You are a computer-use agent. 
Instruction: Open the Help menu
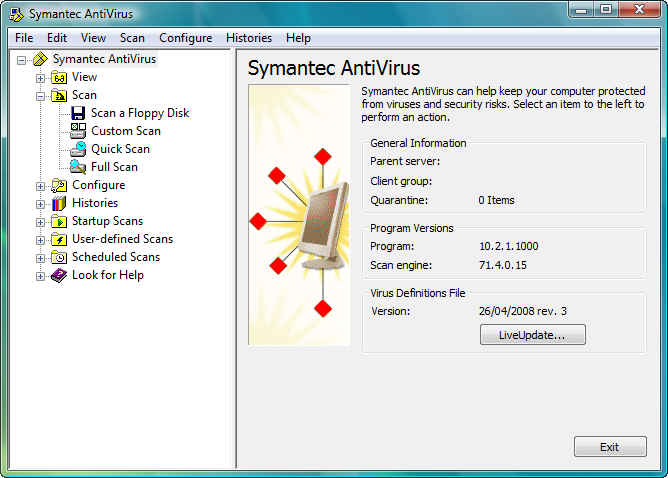(298, 38)
